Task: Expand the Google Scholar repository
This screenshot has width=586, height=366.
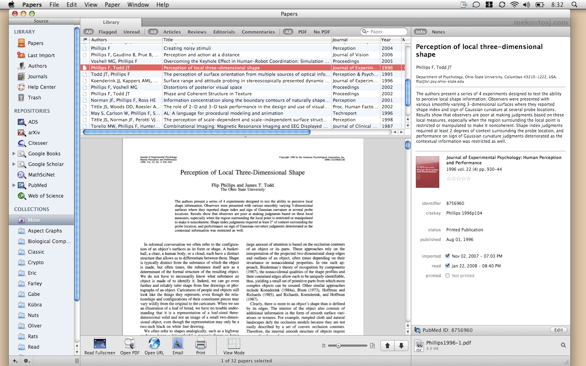Action: [14, 164]
